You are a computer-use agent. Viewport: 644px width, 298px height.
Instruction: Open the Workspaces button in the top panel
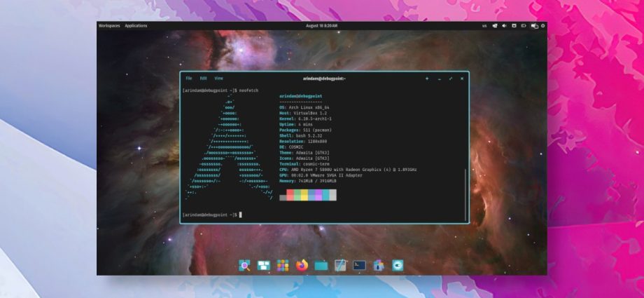click(x=109, y=25)
